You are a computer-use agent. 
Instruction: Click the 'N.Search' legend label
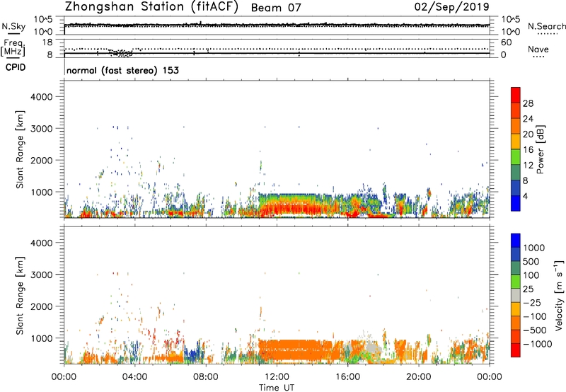click(546, 26)
